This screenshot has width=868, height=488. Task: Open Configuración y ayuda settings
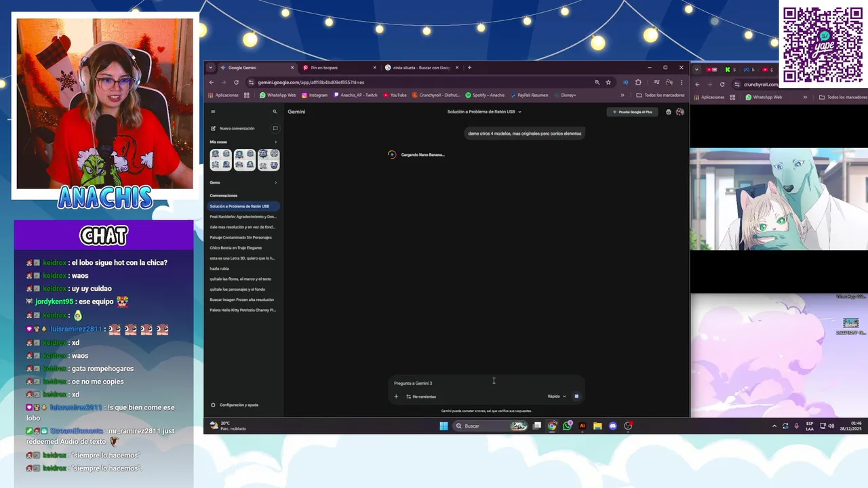point(235,405)
